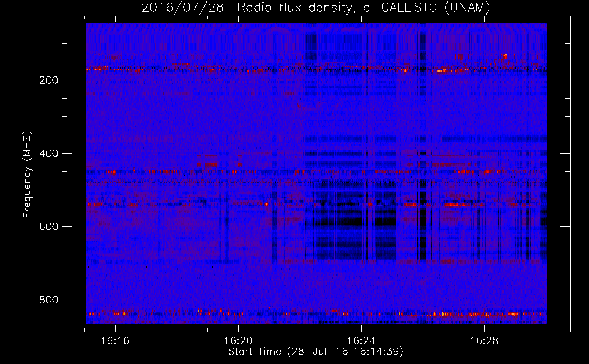Click the 600 frequency tick label
The height and width of the screenshot is (364, 589).
pos(49,226)
